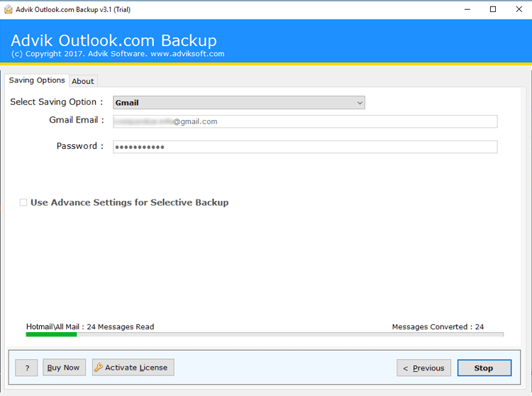Click the Advik envelope app icon in title bar

8,9
